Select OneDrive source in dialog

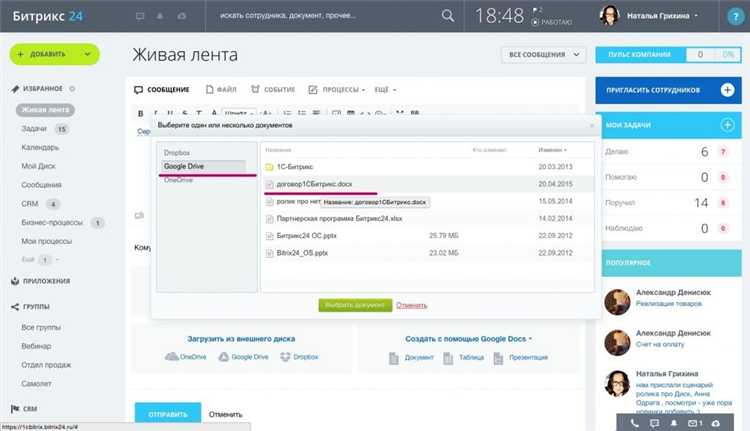pyautogui.click(x=178, y=180)
